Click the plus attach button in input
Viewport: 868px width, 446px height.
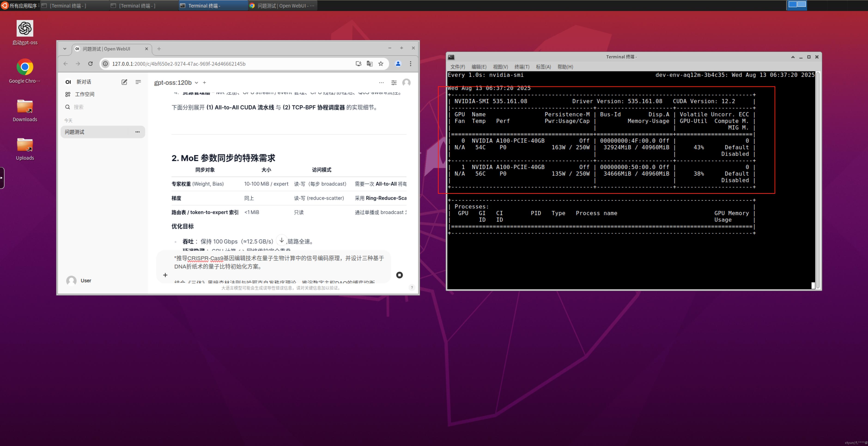[165, 275]
